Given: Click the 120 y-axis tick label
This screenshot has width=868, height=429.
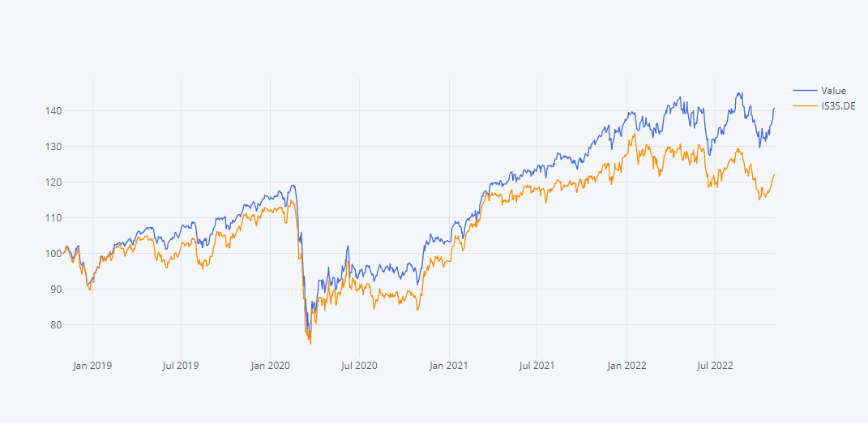Looking at the screenshot, I should (54, 182).
